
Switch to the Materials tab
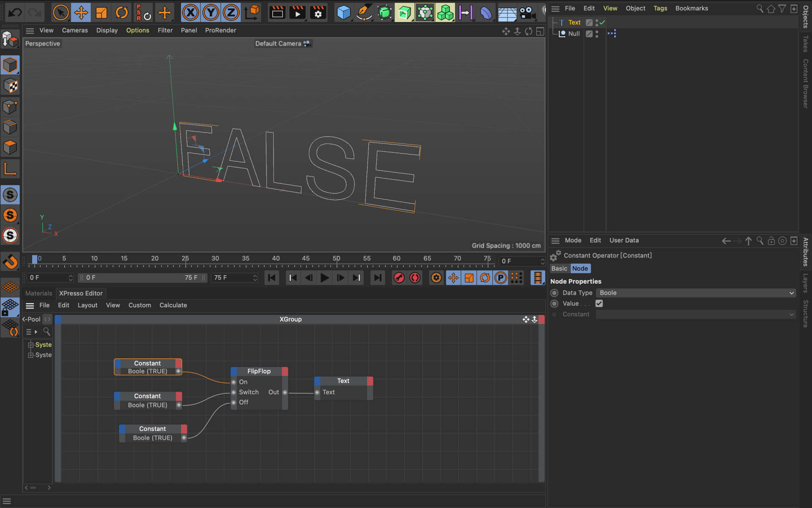click(38, 293)
